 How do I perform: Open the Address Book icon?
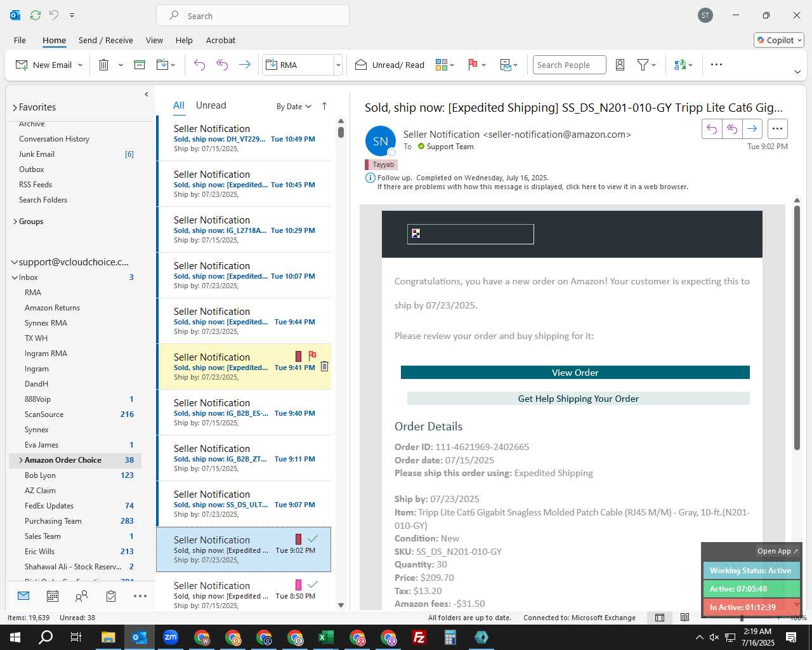(620, 65)
